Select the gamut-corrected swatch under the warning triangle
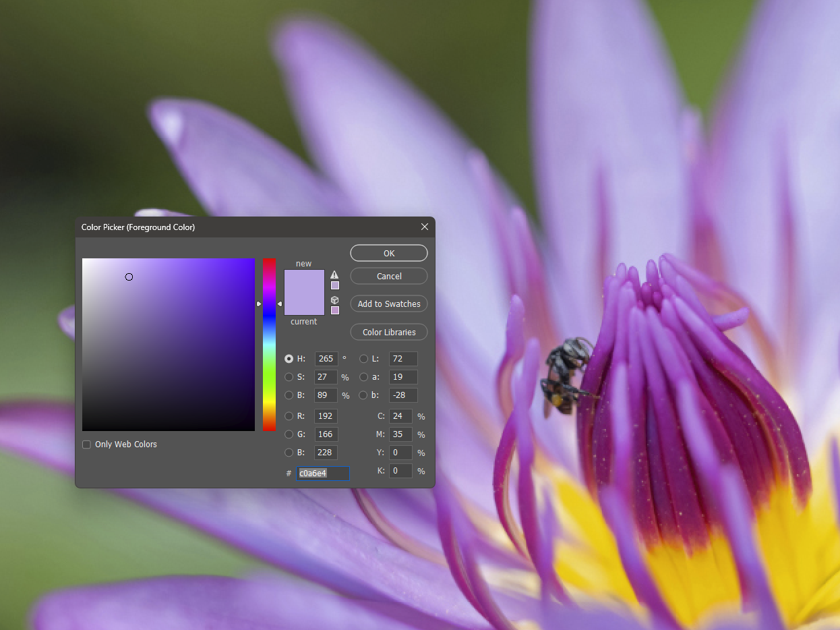840x630 pixels. pyautogui.click(x=334, y=285)
